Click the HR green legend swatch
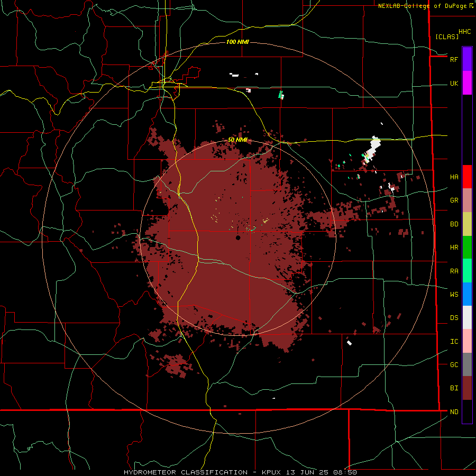 (x=467, y=248)
